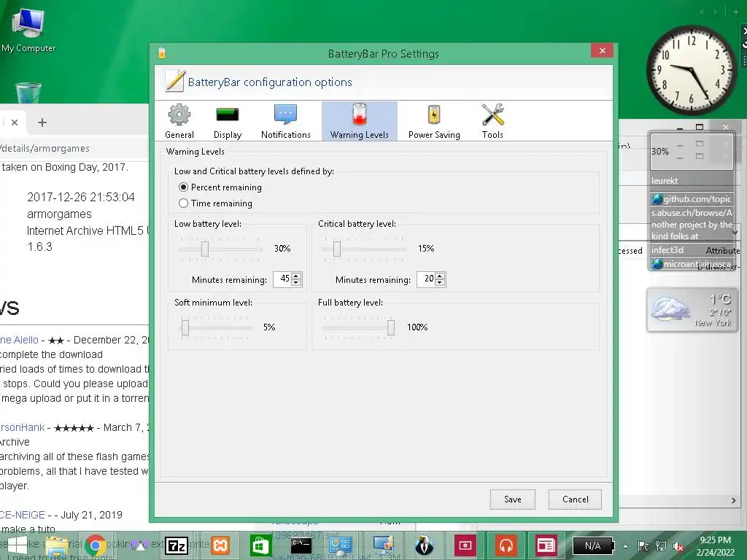Cancel the BatteryBar settings dialog
Viewport: 747px width, 560px height.
pyautogui.click(x=575, y=499)
